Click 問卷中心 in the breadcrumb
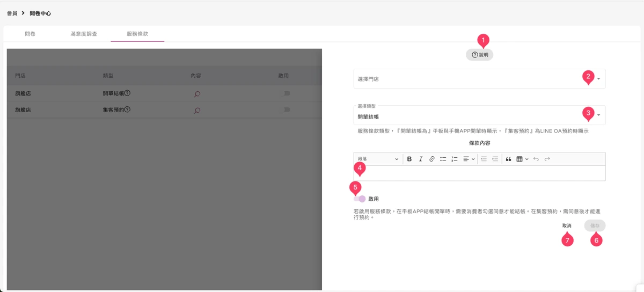 (x=40, y=13)
